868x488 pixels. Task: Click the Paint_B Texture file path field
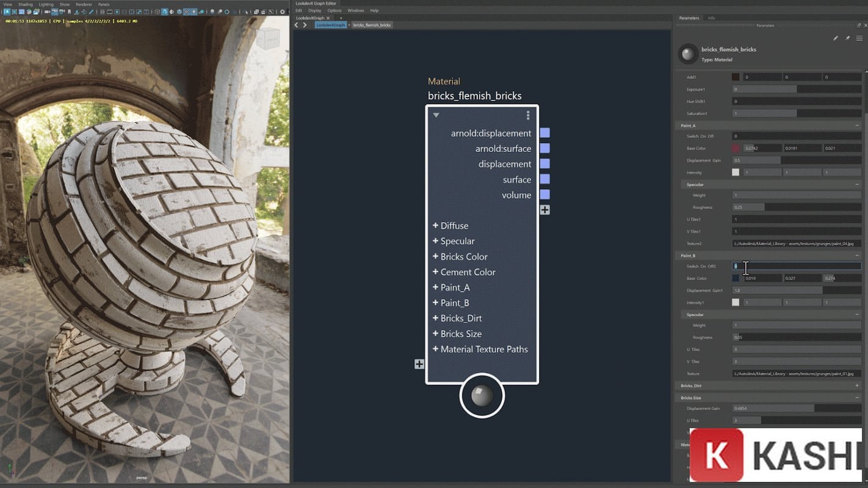coord(797,373)
